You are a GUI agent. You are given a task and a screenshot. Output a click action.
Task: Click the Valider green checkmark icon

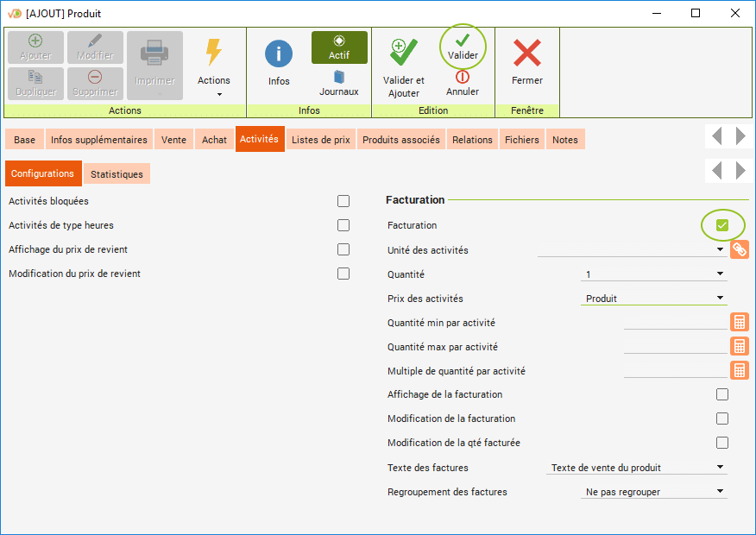pyautogui.click(x=463, y=41)
